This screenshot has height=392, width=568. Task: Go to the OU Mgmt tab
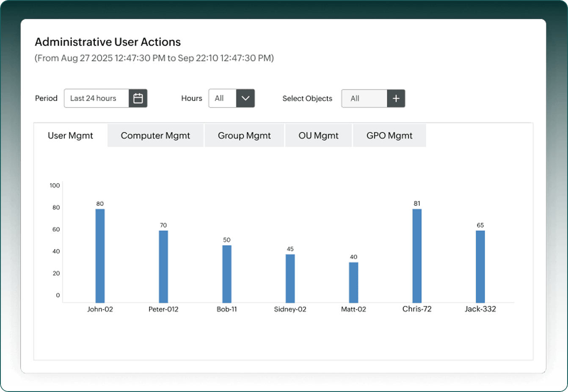click(x=318, y=135)
